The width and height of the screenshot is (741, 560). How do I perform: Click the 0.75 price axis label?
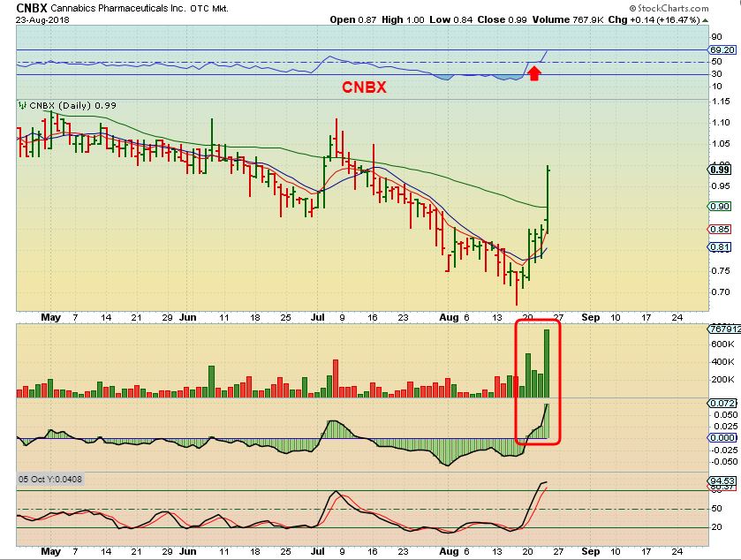tap(721, 271)
